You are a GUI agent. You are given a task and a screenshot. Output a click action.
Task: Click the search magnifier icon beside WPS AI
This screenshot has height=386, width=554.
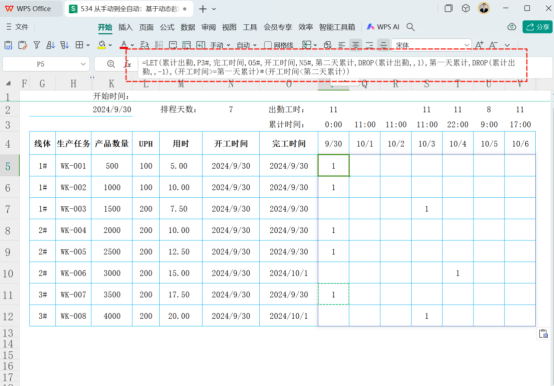coord(410,27)
